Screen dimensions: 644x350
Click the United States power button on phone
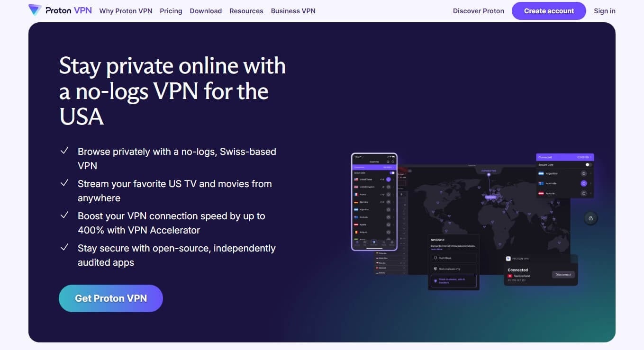[x=389, y=179]
